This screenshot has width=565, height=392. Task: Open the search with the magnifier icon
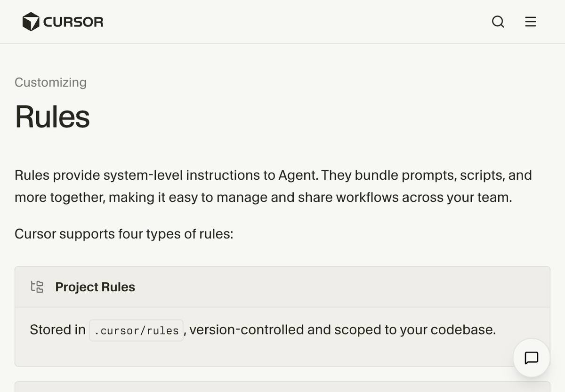tap(498, 22)
